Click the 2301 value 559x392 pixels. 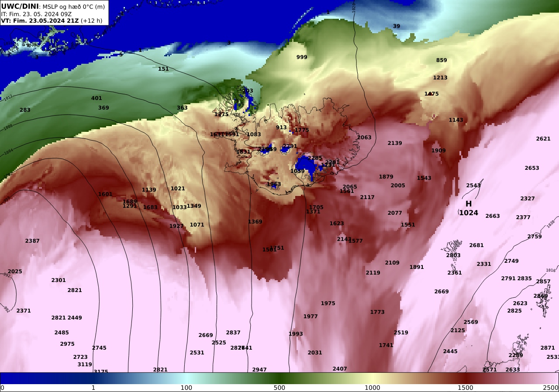59,280
